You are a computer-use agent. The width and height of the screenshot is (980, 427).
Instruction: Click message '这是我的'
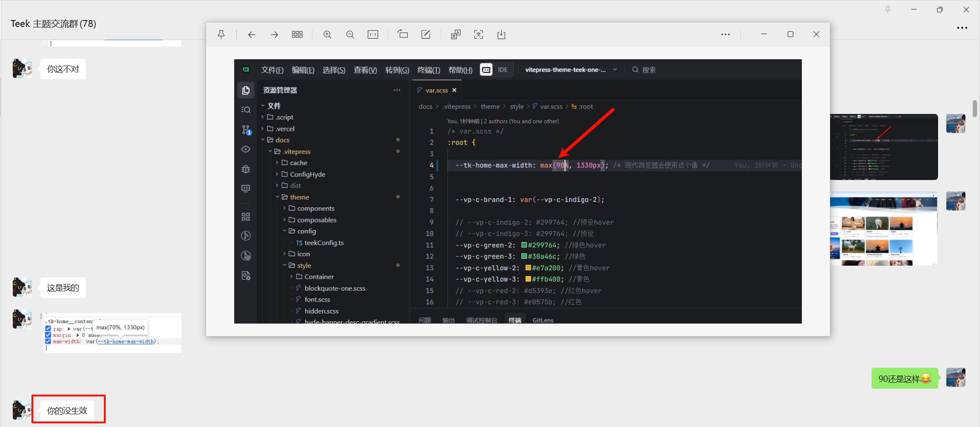[x=63, y=288]
